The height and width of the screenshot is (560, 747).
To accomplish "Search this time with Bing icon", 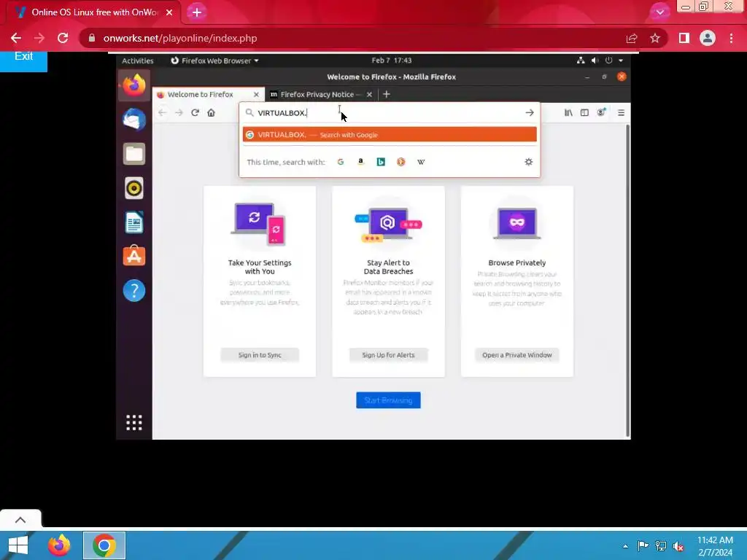I will (x=381, y=162).
